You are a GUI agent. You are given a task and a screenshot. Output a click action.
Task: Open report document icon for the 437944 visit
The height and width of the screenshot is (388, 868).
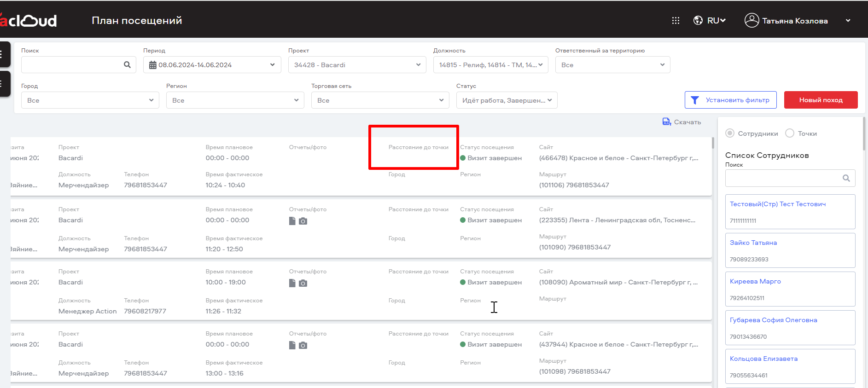(x=292, y=345)
